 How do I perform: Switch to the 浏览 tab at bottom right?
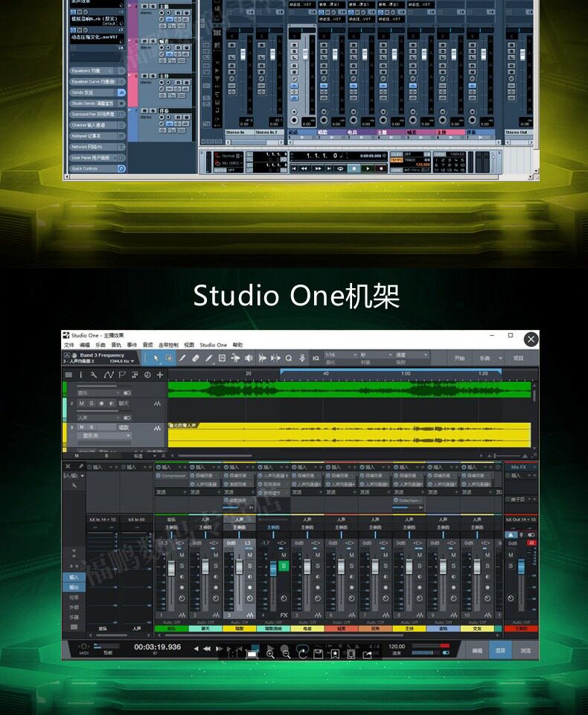[525, 651]
